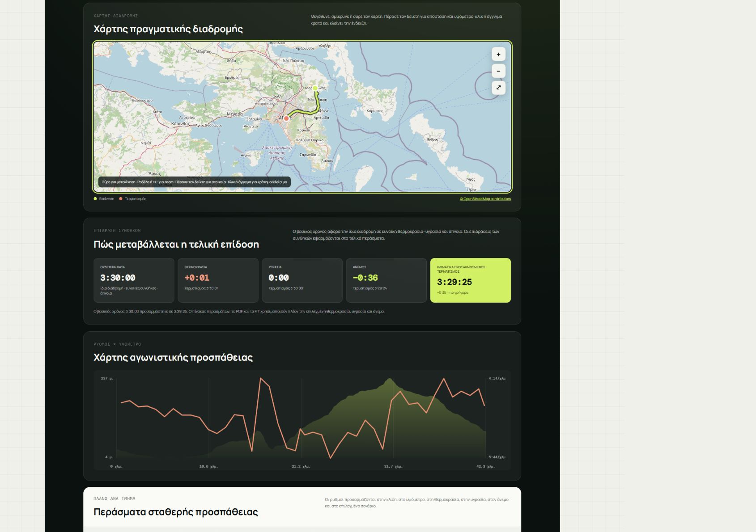Click Κόρινθος place label on map
Screen dimensions: 756x532
tap(180, 124)
